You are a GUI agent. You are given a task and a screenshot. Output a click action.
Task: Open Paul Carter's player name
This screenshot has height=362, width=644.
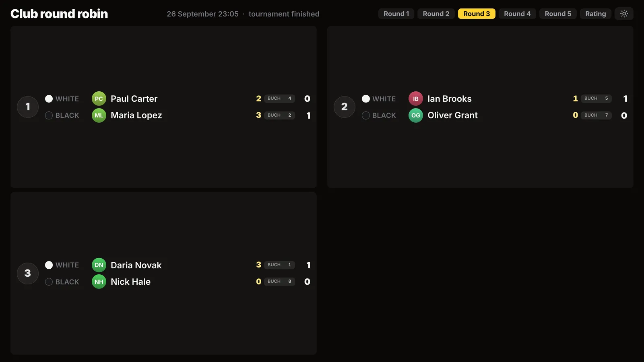tap(134, 99)
